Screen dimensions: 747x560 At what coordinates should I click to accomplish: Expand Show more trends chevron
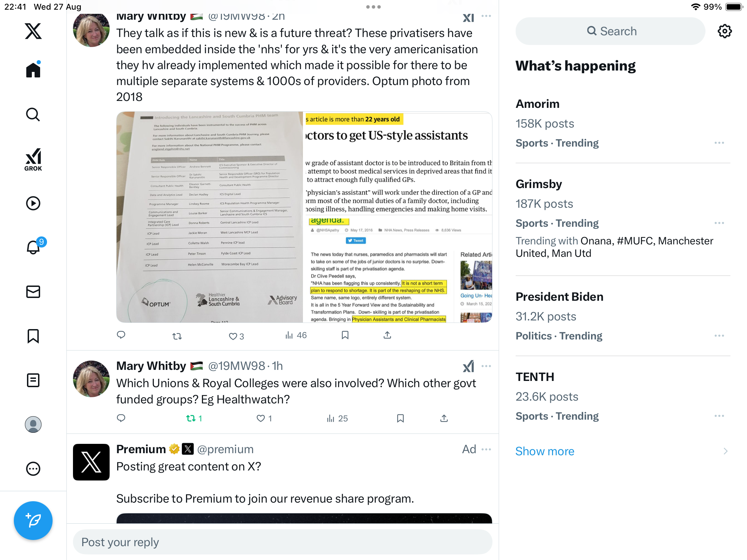coord(726,451)
